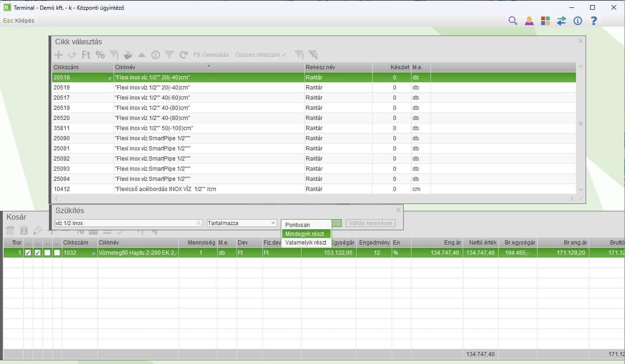This screenshot has width=625, height=364.
Task: Click the blue-green swap arrows icon
Action: (x=562, y=21)
